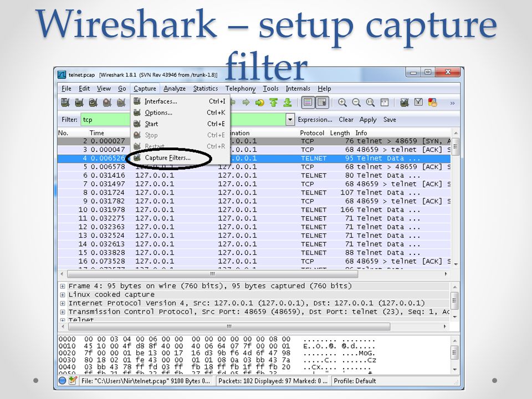Open the Tools menu
Image resolution: width=532 pixels, height=399 pixels.
pos(270,89)
